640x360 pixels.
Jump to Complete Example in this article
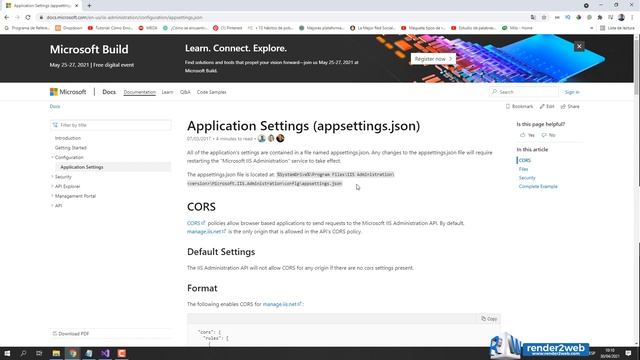pos(538,187)
